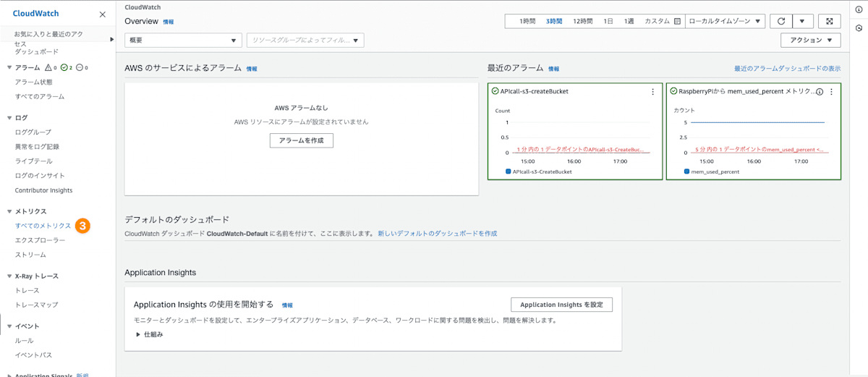Open the refresh interval options arrow

(x=803, y=21)
